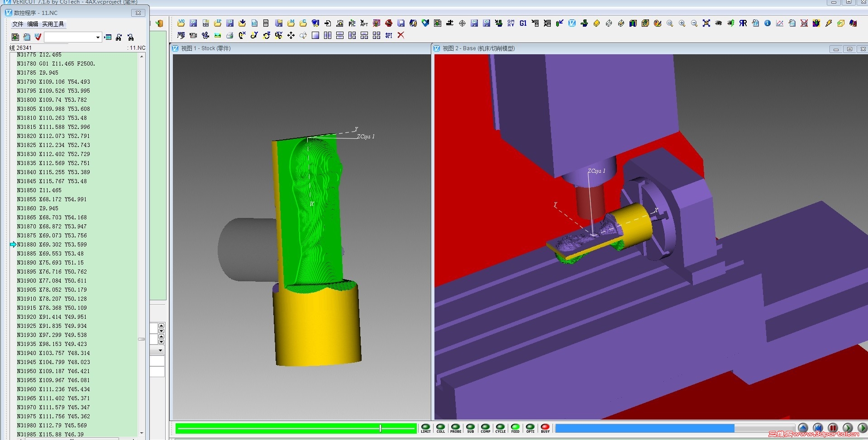This screenshot has width=868, height=440.
Task: Open VC project file icon
Action: 181,23
